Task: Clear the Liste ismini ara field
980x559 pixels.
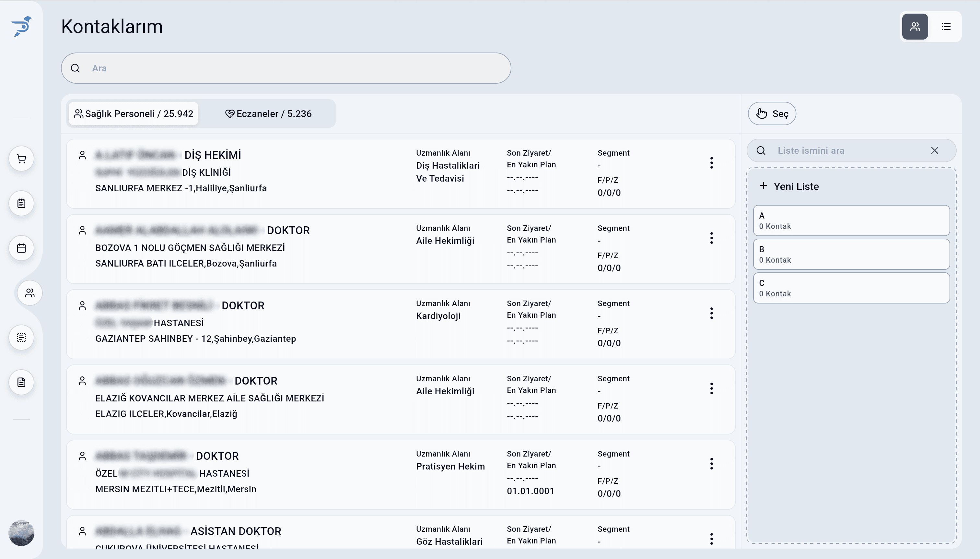Action: 934,150
